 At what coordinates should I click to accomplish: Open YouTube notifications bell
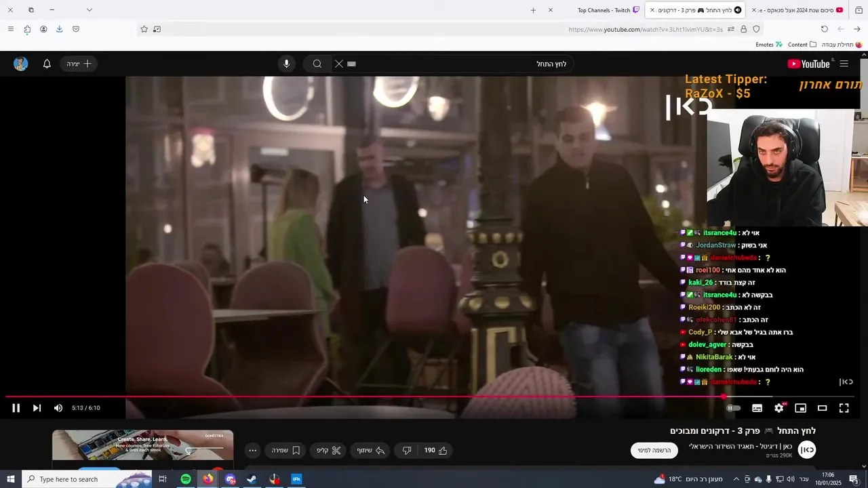[47, 64]
